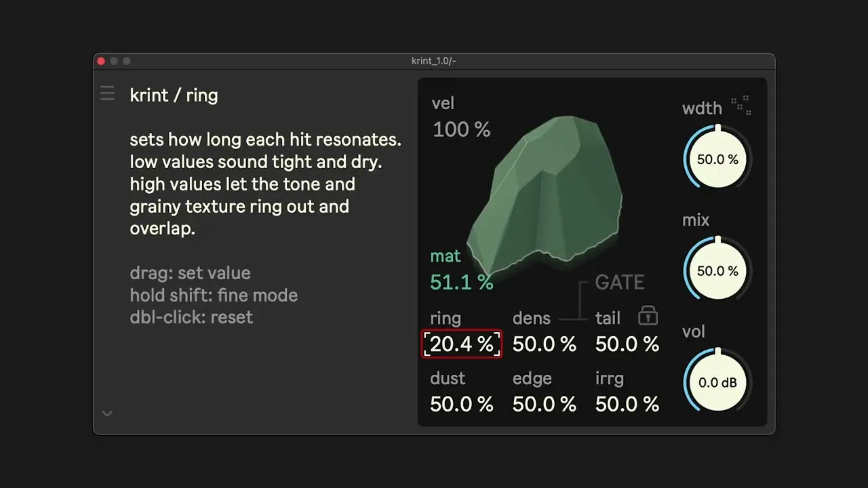This screenshot has width=868, height=488.
Task: Click the tail value 50.0 %
Action: 627,344
